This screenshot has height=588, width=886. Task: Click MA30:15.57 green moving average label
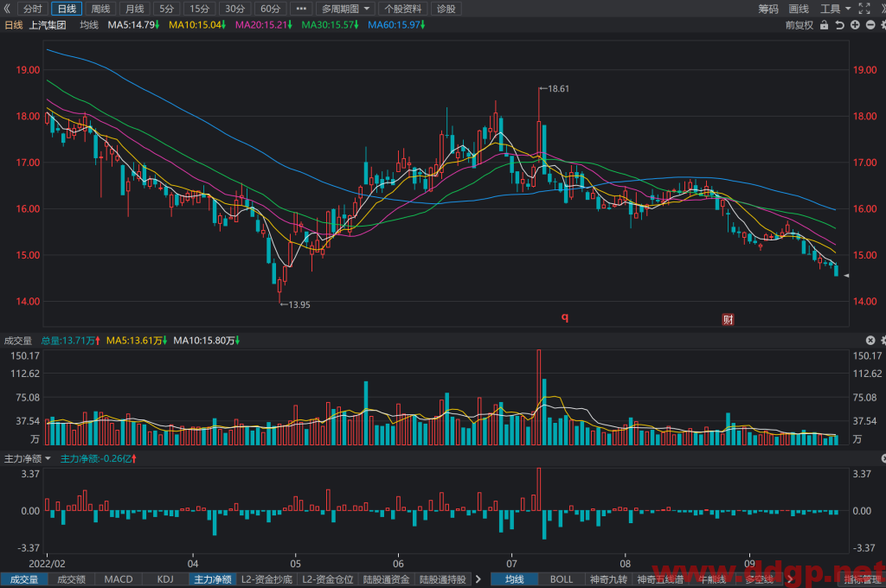(330, 25)
